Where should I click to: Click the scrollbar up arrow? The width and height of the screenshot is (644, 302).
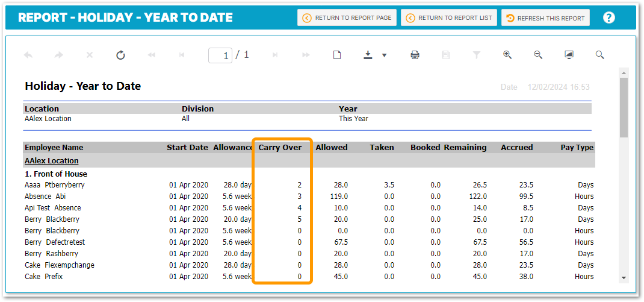pos(624,73)
